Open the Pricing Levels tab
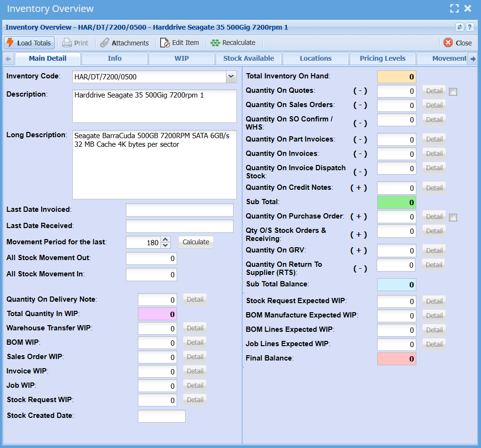 click(382, 58)
